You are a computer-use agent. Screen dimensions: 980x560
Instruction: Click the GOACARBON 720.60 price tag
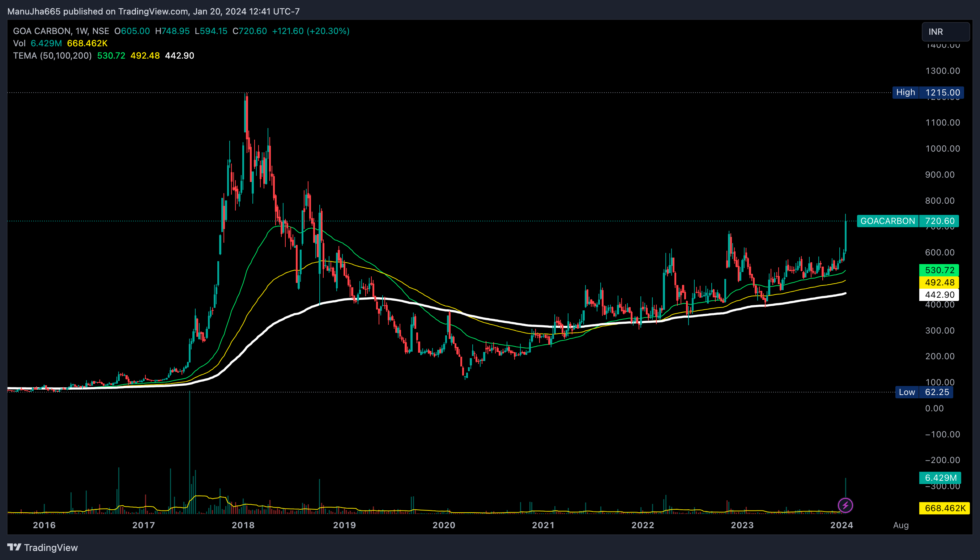[x=908, y=221]
